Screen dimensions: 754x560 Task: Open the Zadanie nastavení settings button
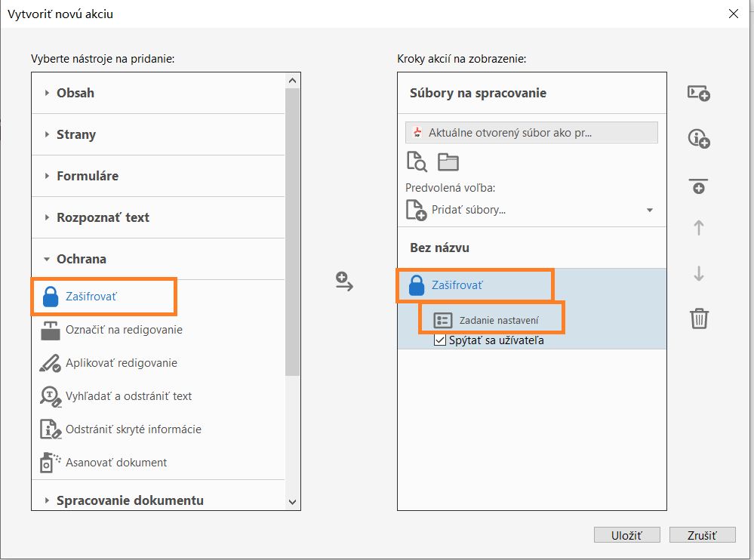[x=491, y=321]
